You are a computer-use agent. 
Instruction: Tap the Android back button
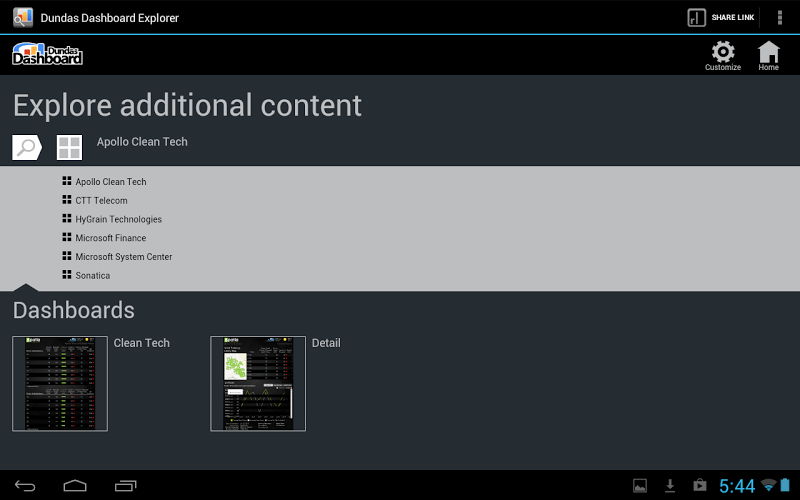[x=24, y=486]
